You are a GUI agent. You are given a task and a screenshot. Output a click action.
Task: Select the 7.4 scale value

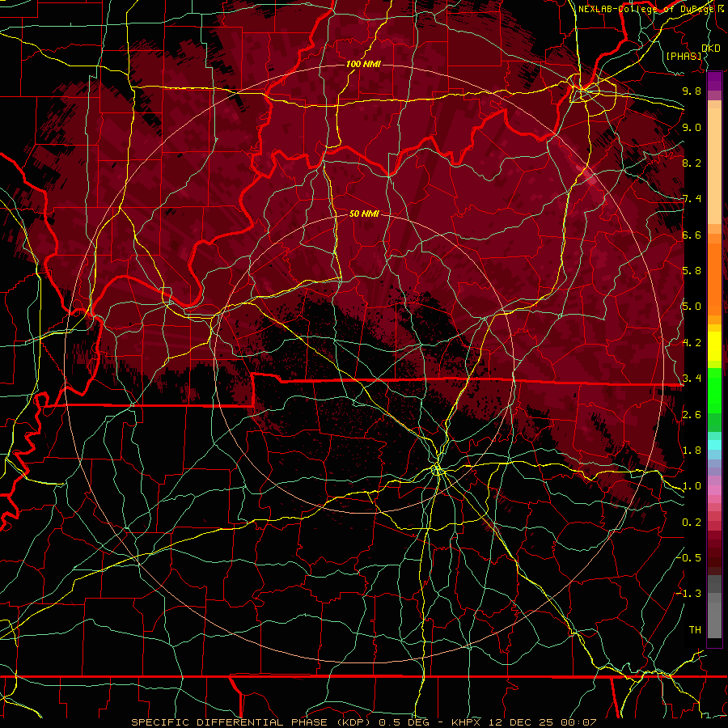point(692,199)
